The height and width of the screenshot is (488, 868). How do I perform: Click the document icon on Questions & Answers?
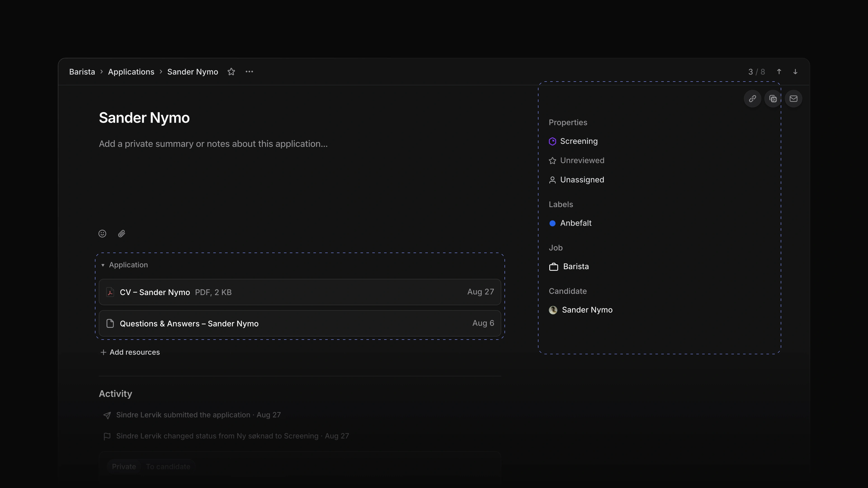click(110, 323)
